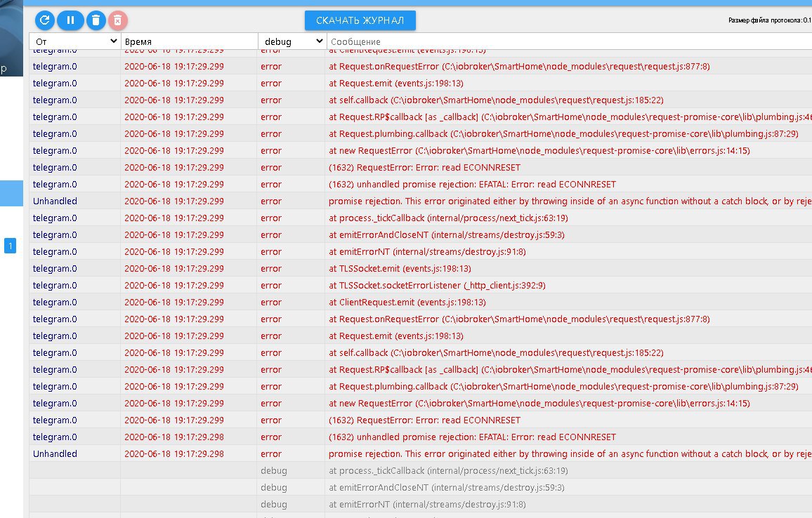812x518 pixels.
Task: Select the grey debug message 'at emitErrorNT'
Action: [x=427, y=504]
